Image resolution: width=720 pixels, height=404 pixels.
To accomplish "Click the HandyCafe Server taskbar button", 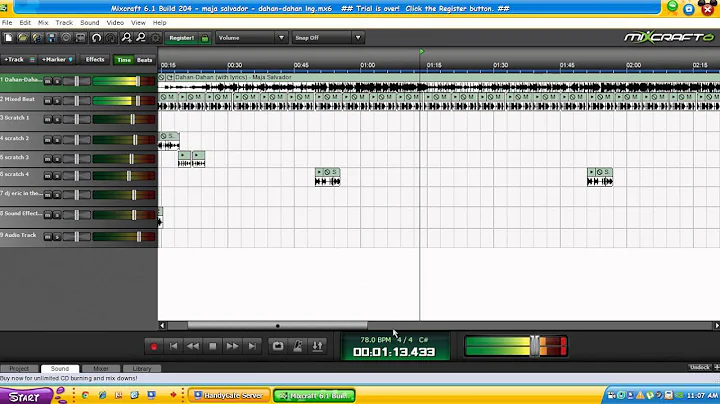I will (229, 395).
